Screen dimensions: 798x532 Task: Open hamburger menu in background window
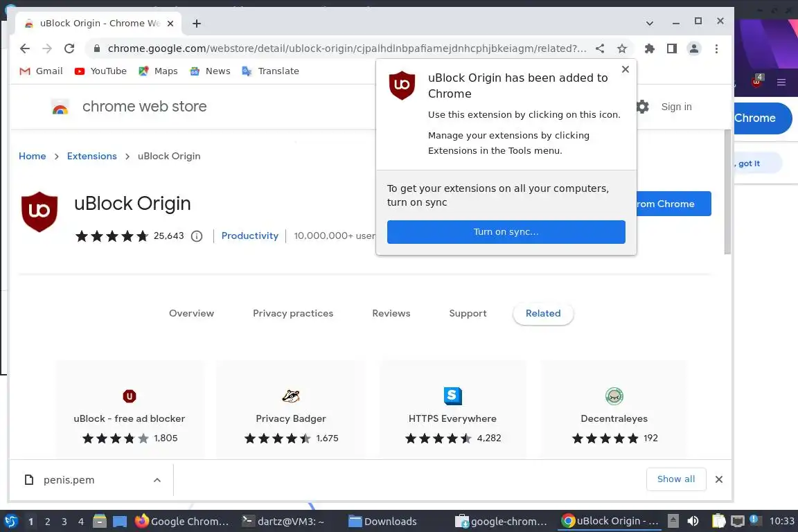click(781, 82)
